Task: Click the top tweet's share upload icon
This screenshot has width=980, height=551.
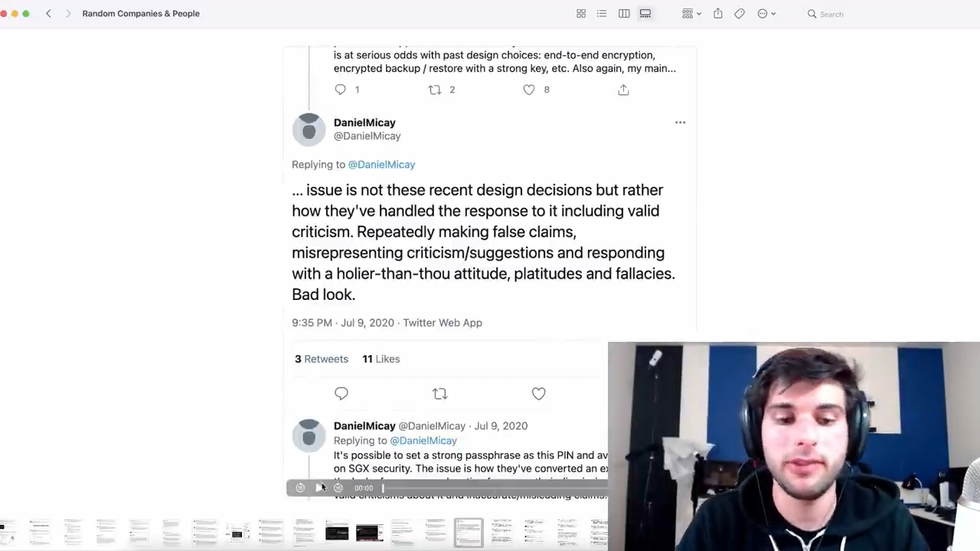Action: click(x=623, y=90)
